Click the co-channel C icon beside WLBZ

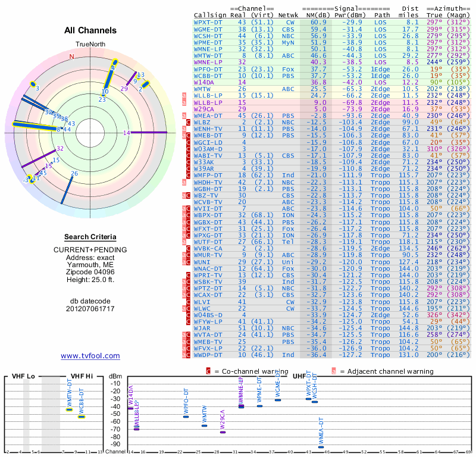pyautogui.click(x=188, y=122)
